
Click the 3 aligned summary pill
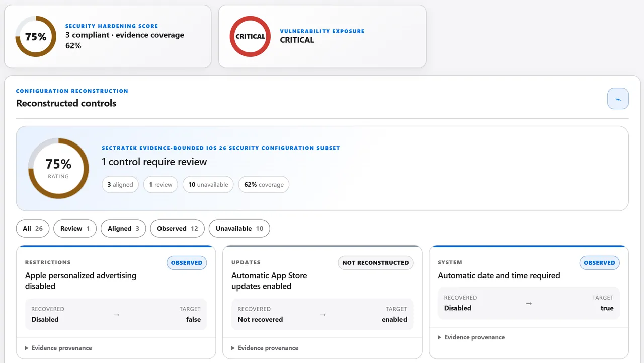pos(120,185)
